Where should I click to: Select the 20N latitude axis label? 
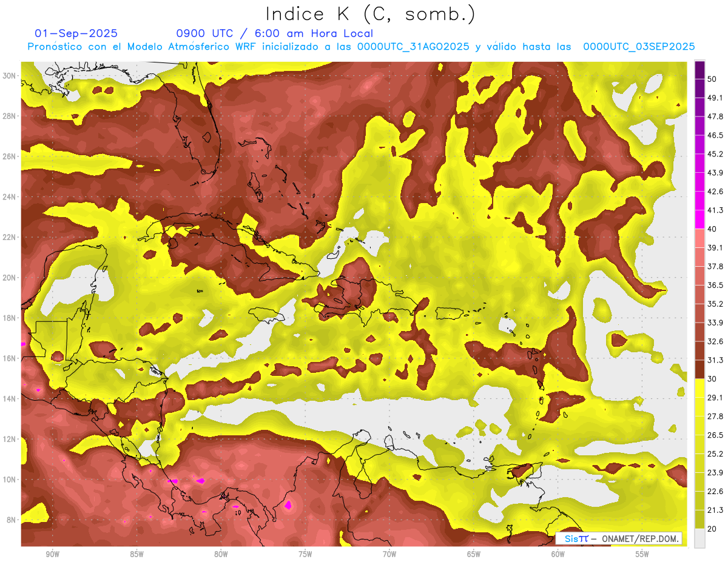click(x=9, y=278)
